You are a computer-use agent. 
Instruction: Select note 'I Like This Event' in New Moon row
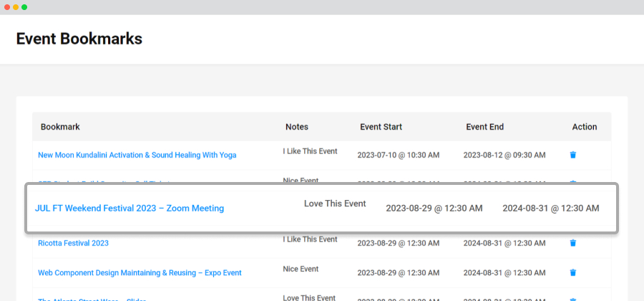[x=310, y=151]
